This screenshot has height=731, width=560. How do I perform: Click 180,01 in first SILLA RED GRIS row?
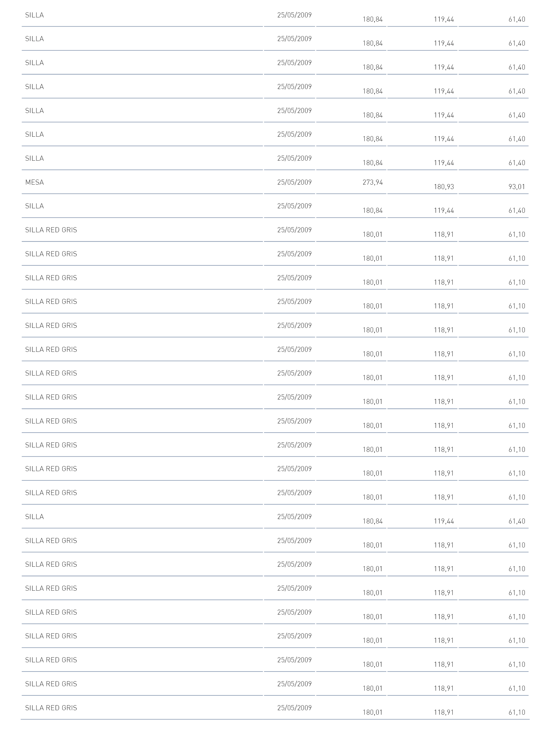point(373,235)
